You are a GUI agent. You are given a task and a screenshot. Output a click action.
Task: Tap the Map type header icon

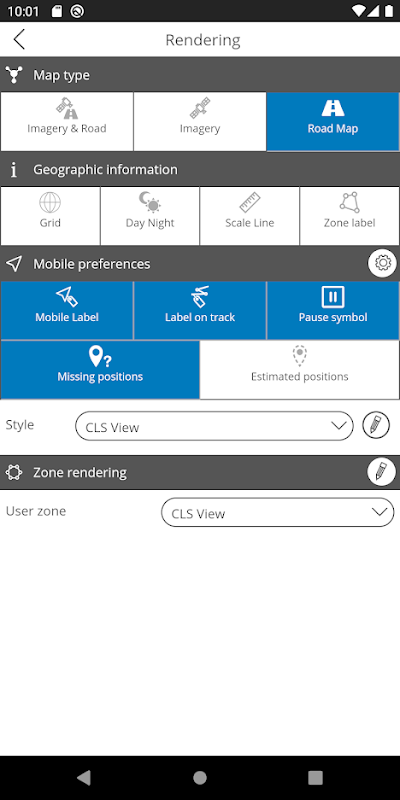click(x=14, y=75)
